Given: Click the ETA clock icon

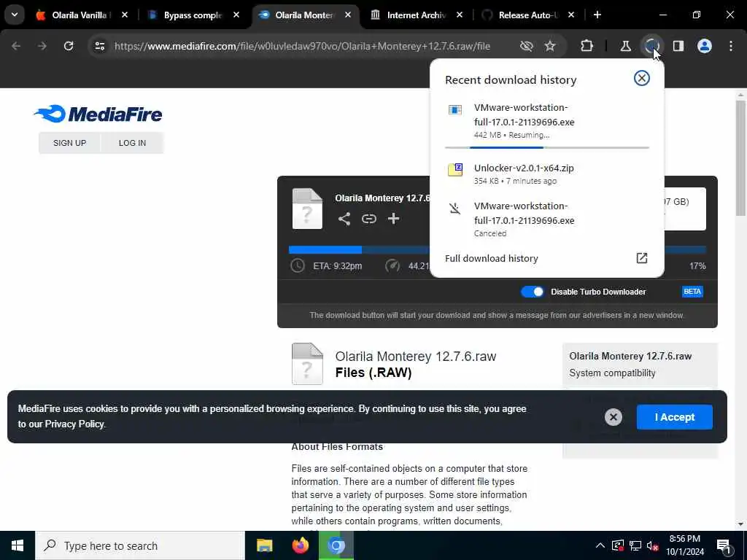Looking at the screenshot, I should [x=298, y=265].
